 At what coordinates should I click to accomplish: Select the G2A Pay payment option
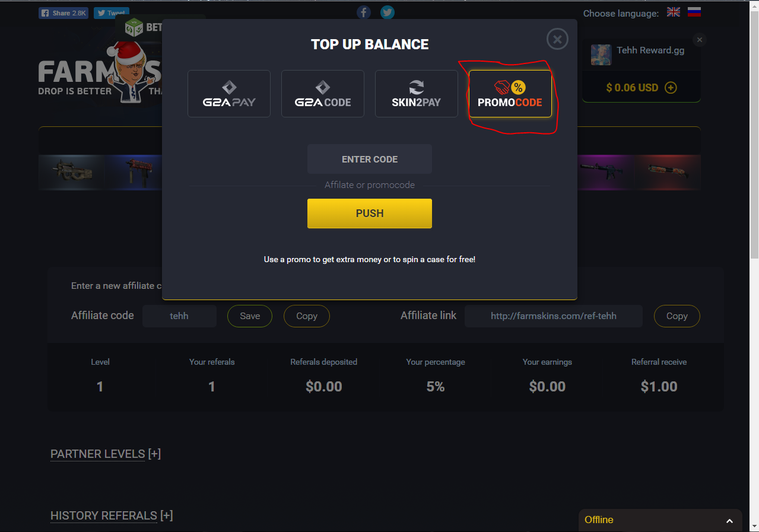[229, 94]
